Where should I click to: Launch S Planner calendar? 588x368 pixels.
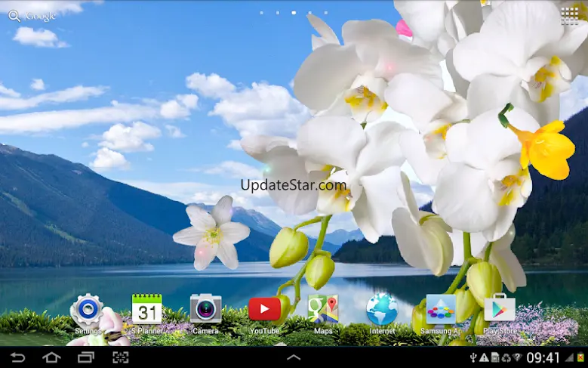click(x=146, y=314)
